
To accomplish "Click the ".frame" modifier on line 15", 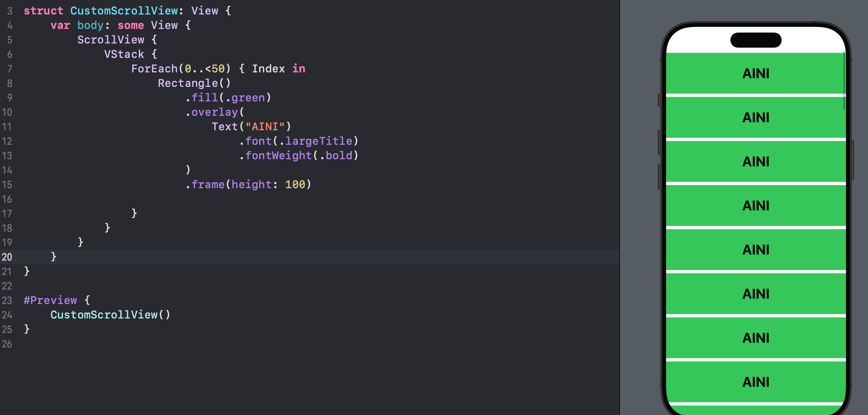I will coord(205,185).
